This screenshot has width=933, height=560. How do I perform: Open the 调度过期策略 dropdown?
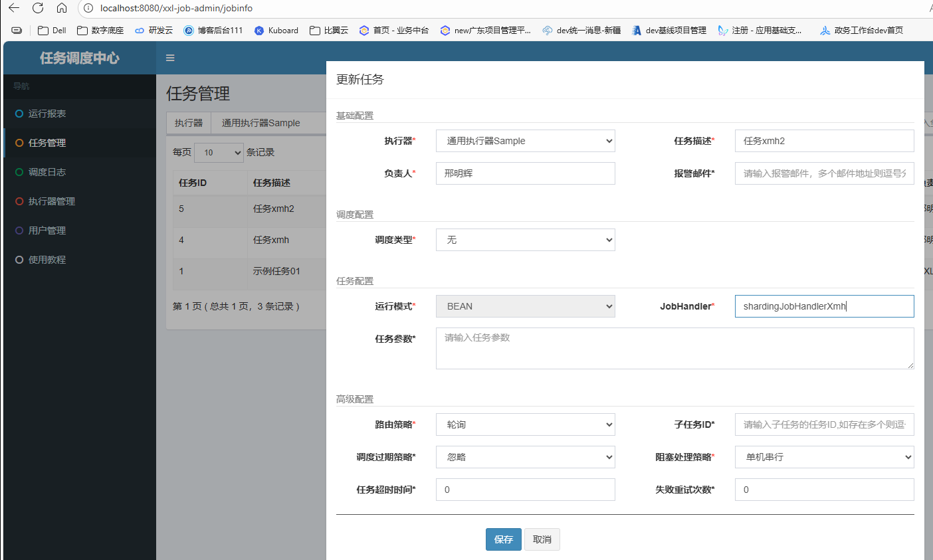(x=525, y=457)
